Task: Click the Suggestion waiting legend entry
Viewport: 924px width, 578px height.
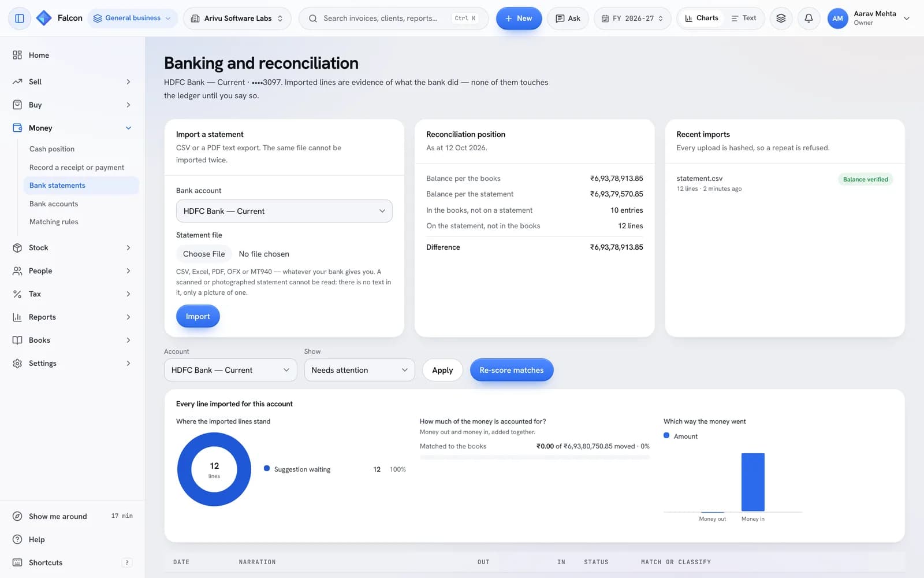Action: 335,469
